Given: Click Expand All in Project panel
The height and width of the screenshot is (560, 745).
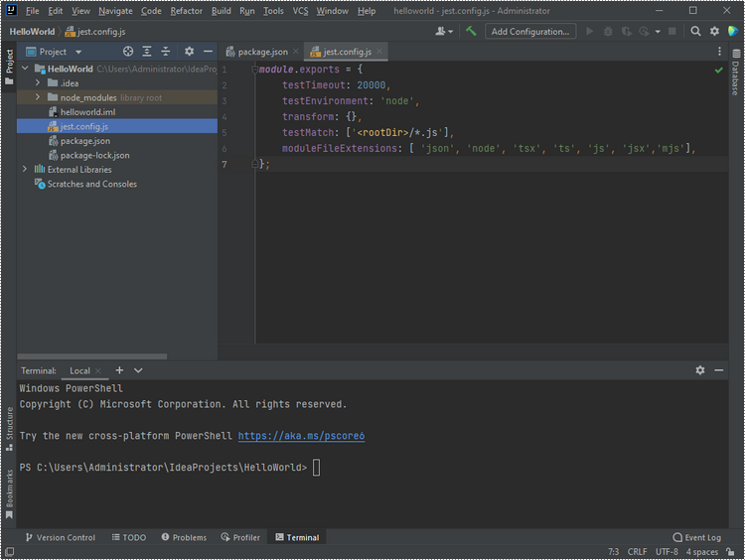Looking at the screenshot, I should [147, 52].
